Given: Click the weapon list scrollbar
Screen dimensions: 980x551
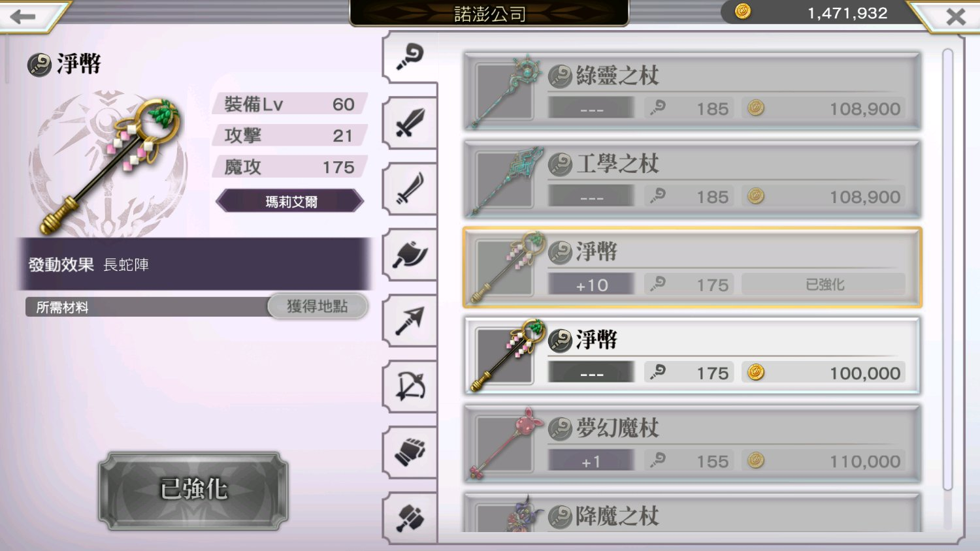Looking at the screenshot, I should point(947,270).
